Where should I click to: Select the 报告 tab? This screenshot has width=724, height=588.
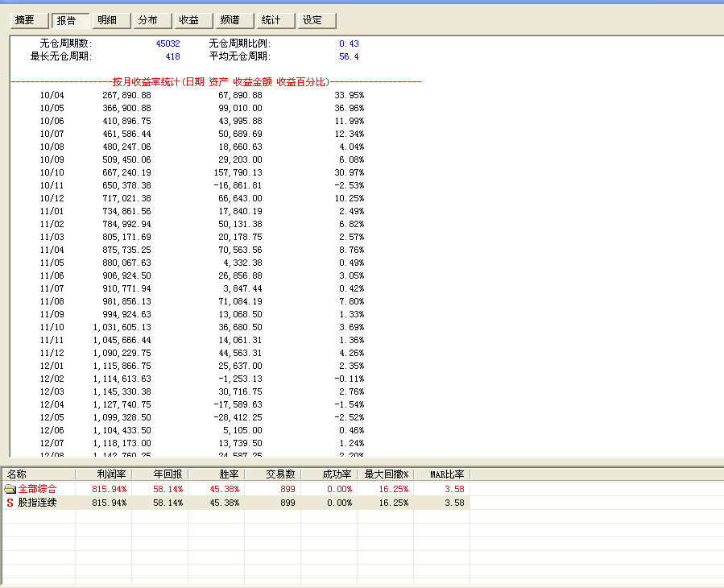point(70,20)
